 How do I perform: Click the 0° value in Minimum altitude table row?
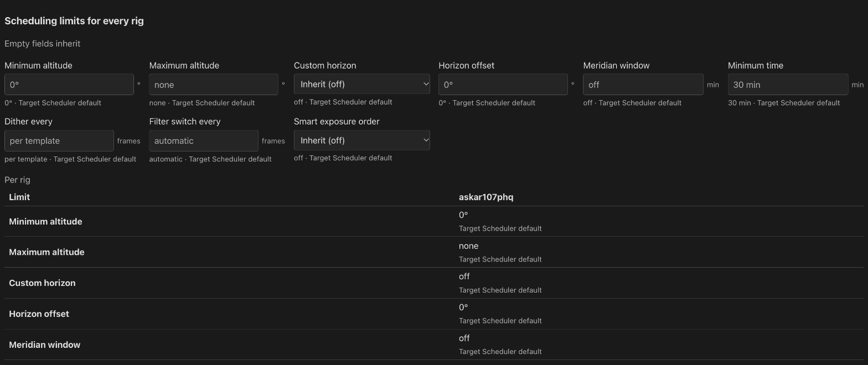pyautogui.click(x=463, y=215)
